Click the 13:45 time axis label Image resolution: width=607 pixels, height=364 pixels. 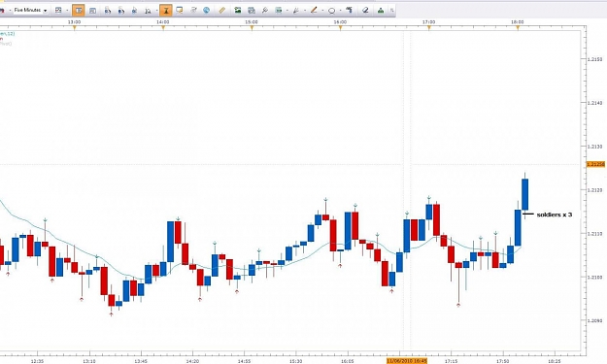pos(141,361)
